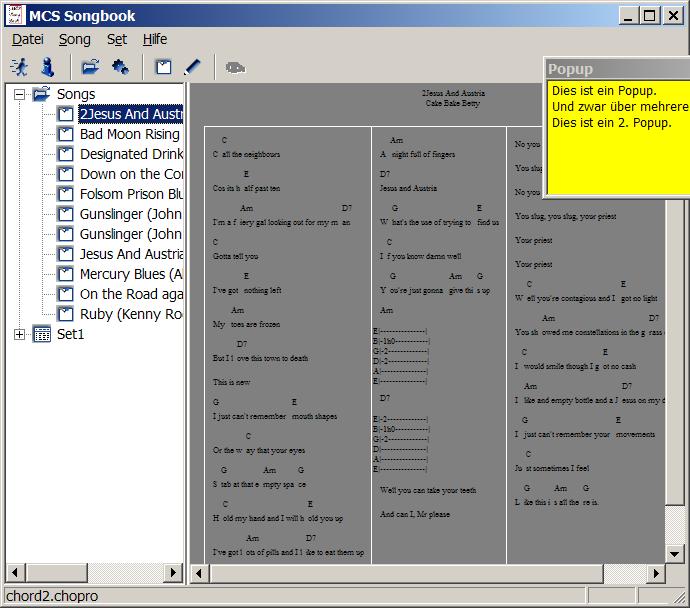Click the pen icon in the toolbar
Screen dimensions: 690x608
[192, 67]
